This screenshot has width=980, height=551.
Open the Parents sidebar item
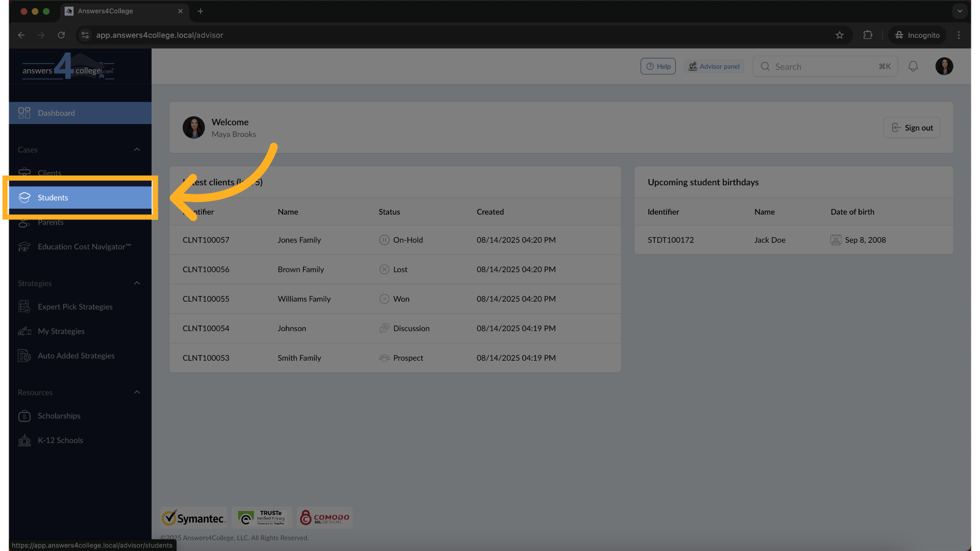coord(51,222)
